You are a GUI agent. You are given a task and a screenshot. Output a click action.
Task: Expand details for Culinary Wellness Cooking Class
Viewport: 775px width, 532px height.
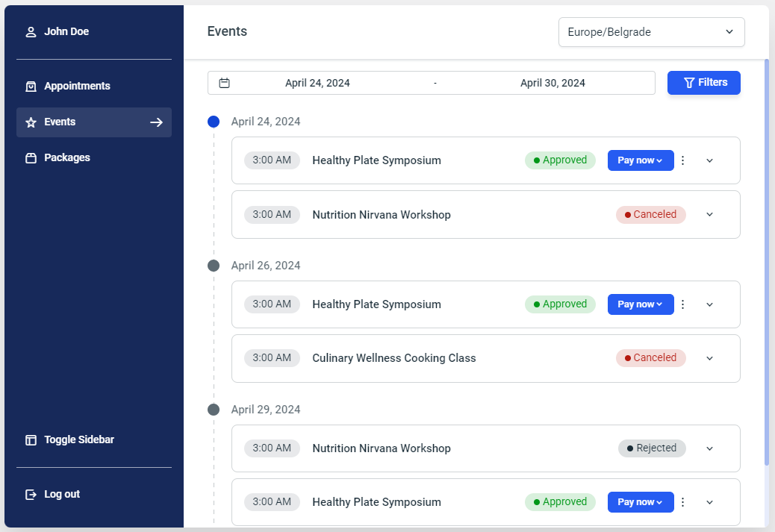pos(709,358)
